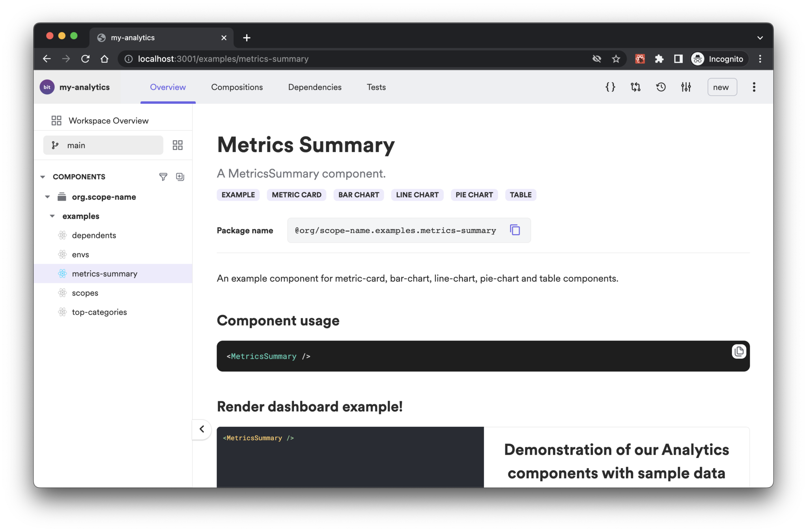This screenshot has height=532, width=807.
Task: Open the main lane selector
Action: (x=103, y=145)
